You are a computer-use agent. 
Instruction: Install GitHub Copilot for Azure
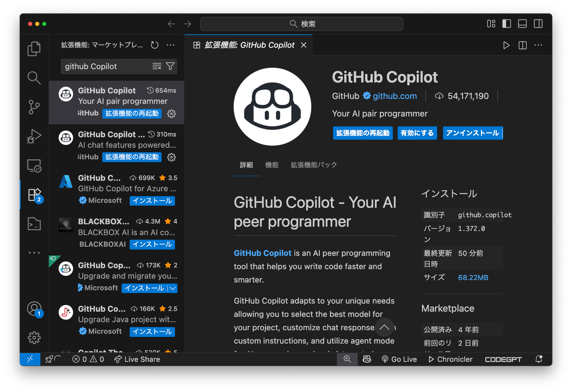152,201
